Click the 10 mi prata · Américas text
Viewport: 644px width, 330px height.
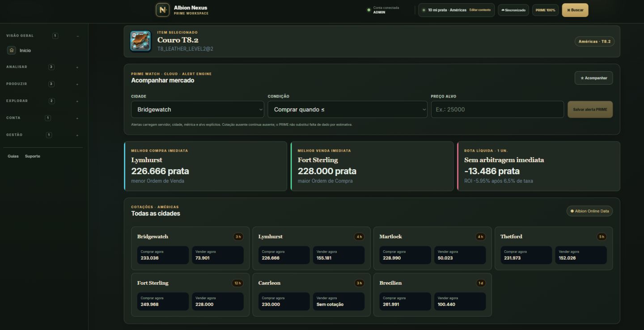click(447, 10)
